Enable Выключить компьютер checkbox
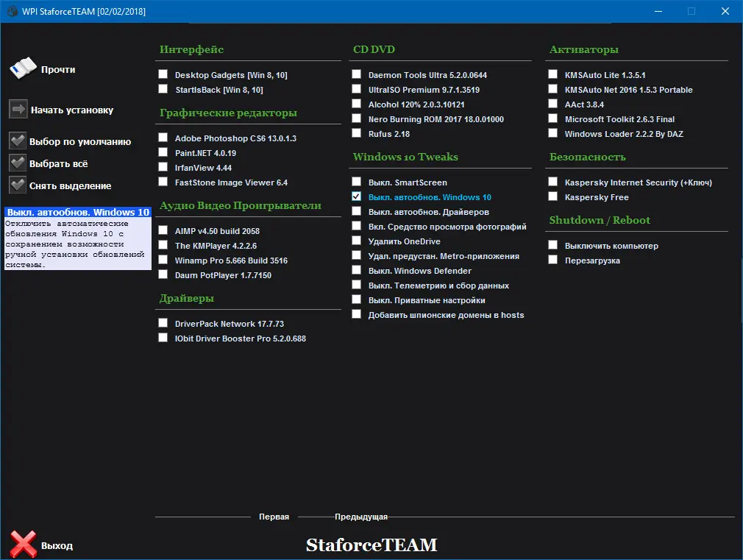Image resolution: width=743 pixels, height=560 pixels. click(552, 244)
